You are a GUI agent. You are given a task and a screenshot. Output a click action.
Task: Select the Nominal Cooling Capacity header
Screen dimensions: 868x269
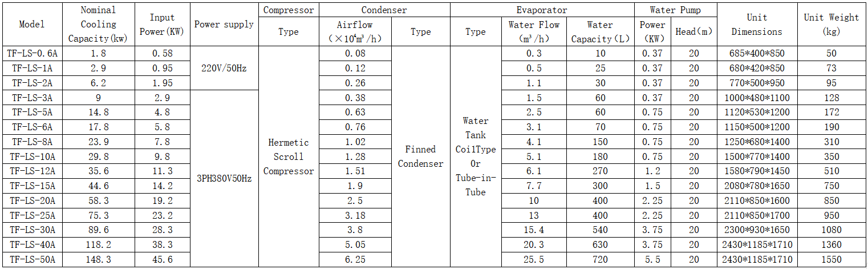pyautogui.click(x=98, y=25)
